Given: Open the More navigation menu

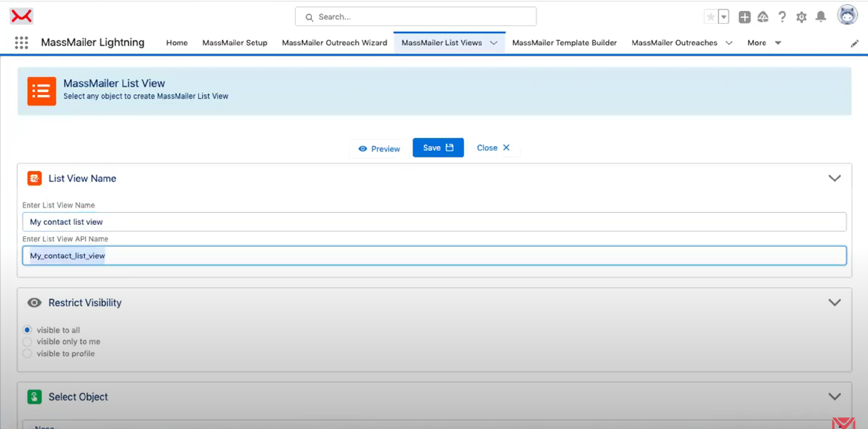Looking at the screenshot, I should pos(764,43).
